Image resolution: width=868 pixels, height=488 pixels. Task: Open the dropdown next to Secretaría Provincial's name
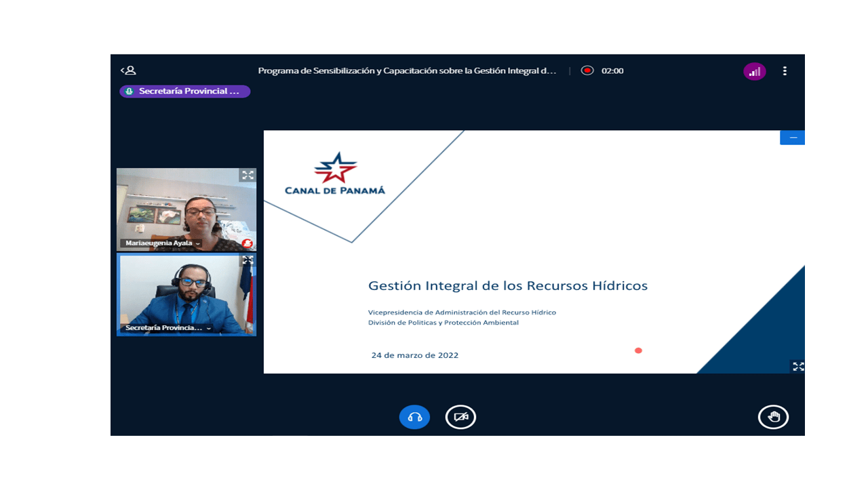click(x=209, y=328)
